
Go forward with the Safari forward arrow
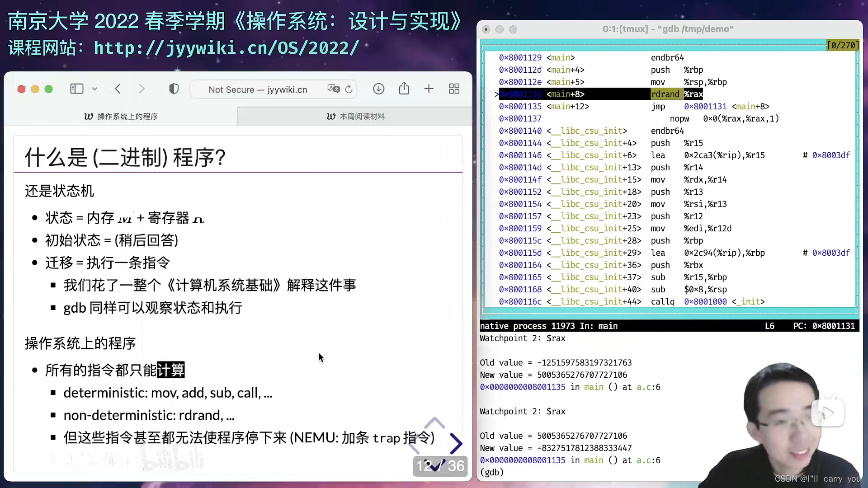[142, 89]
